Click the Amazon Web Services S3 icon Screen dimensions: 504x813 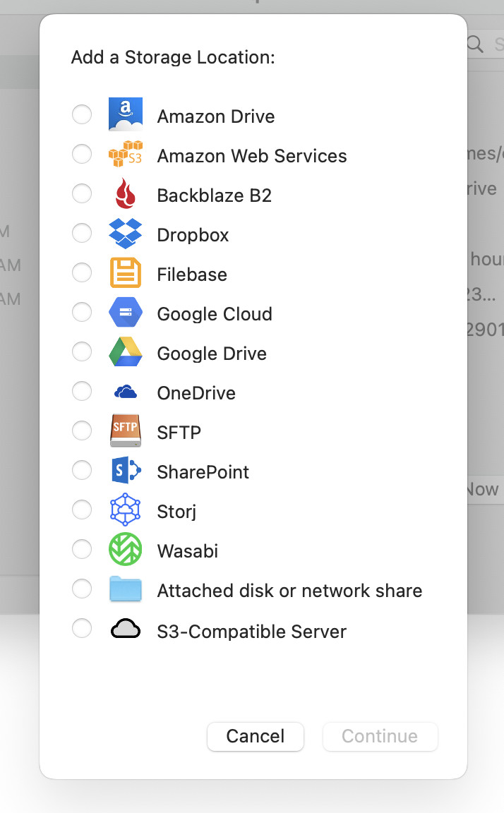pos(126,154)
